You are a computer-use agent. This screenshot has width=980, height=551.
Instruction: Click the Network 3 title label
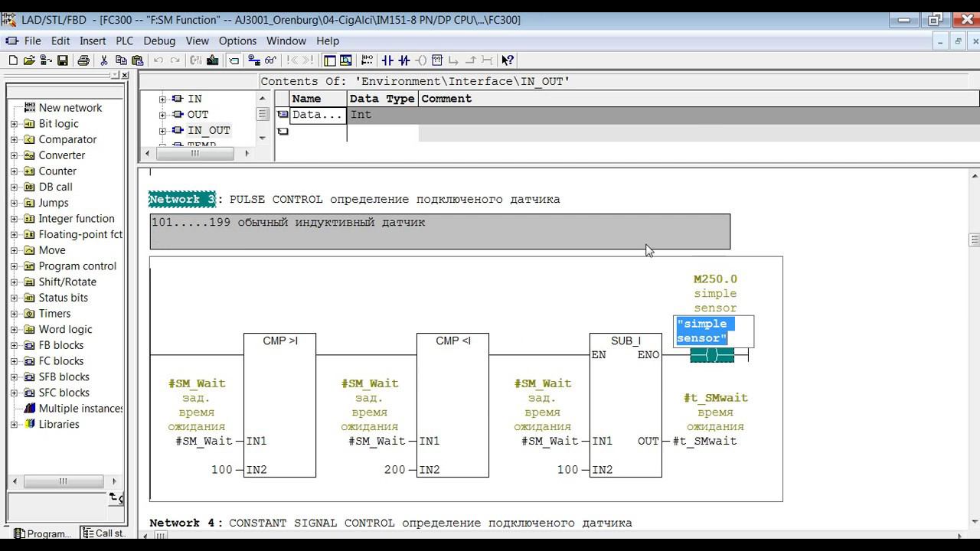182,200
